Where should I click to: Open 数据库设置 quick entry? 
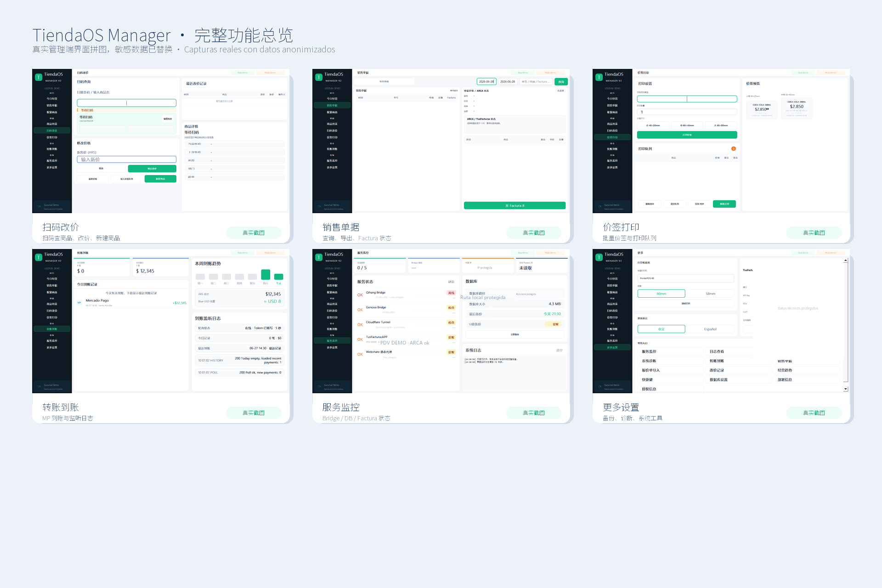pos(738,379)
